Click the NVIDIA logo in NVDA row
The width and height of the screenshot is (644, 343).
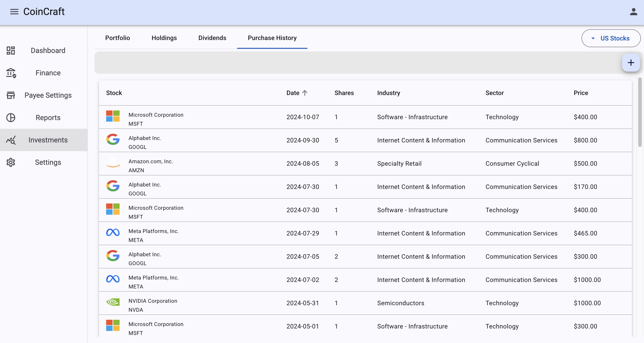pyautogui.click(x=113, y=302)
